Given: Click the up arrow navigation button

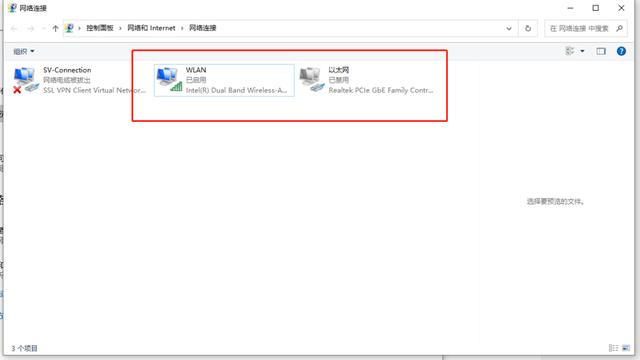Looking at the screenshot, I should tap(56, 28).
